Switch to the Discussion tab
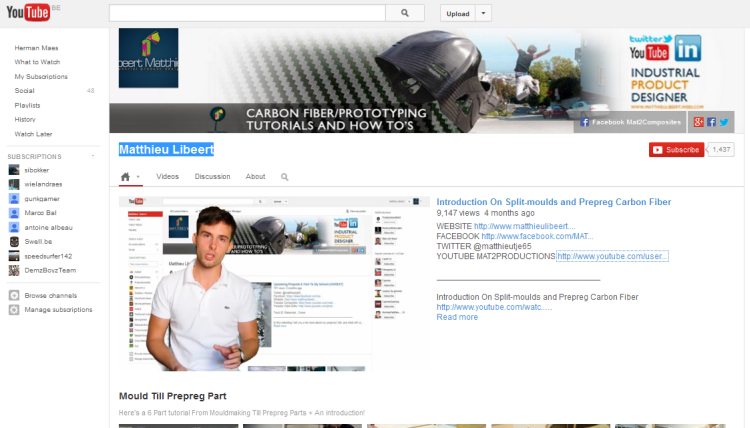 tap(212, 176)
